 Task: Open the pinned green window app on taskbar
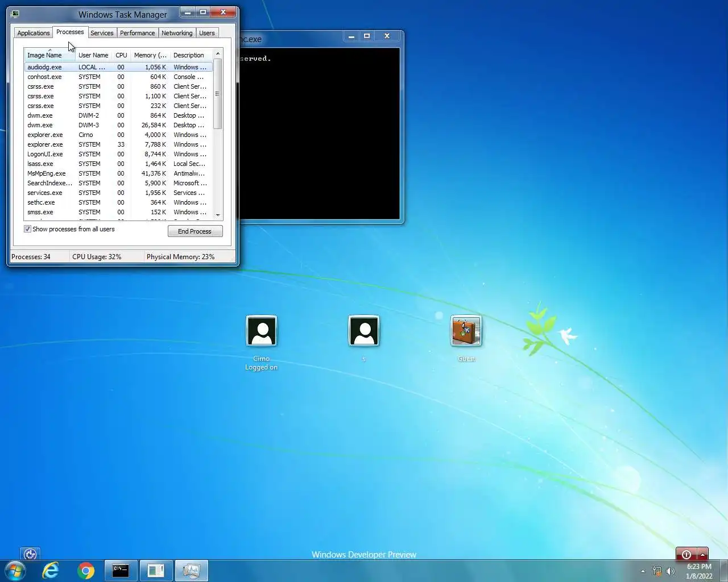(x=155, y=571)
